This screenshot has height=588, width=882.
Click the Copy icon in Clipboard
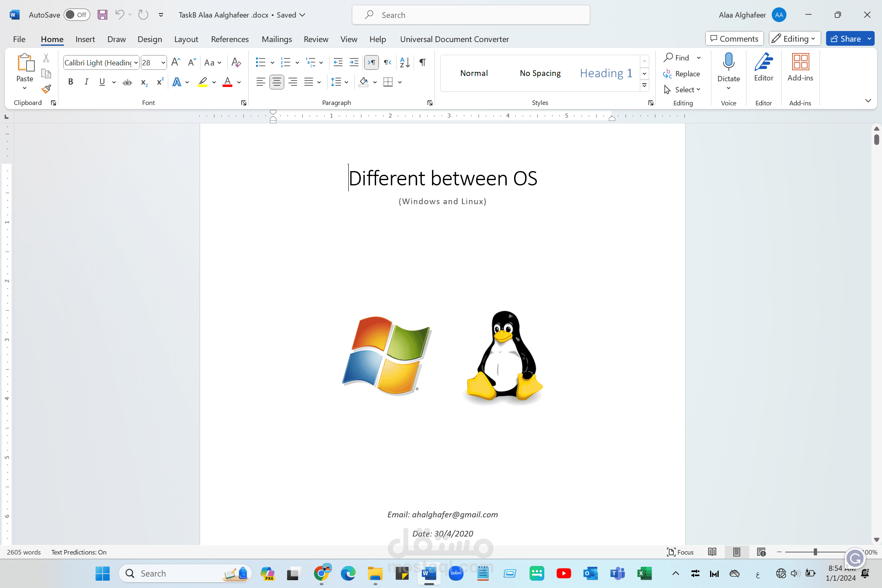[46, 73]
